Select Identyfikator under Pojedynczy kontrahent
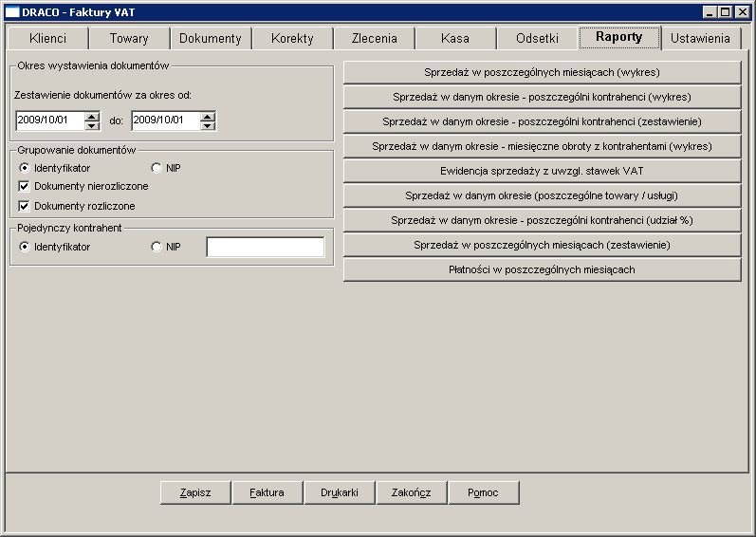This screenshot has width=756, height=537. [x=54, y=247]
